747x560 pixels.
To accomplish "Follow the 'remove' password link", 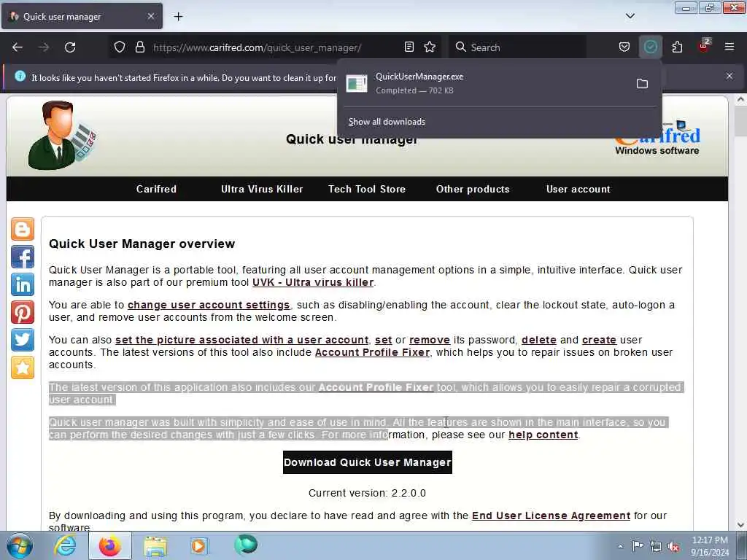I will 430,340.
